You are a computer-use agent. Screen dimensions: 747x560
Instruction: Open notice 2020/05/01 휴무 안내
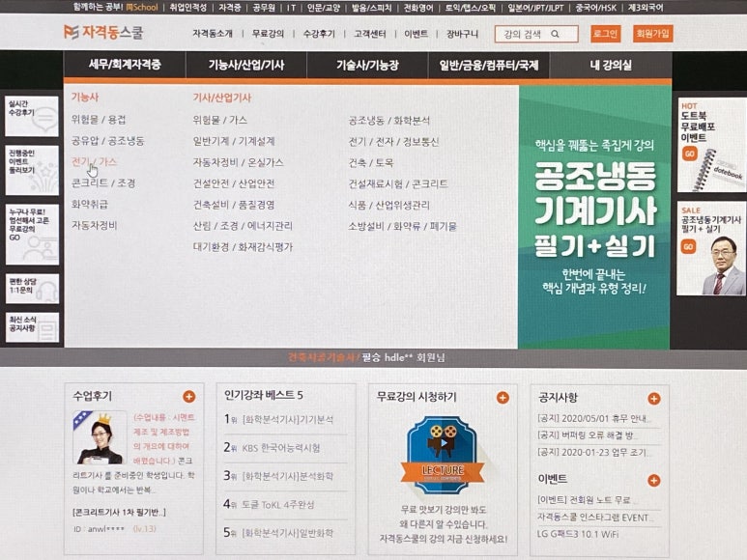pos(593,419)
